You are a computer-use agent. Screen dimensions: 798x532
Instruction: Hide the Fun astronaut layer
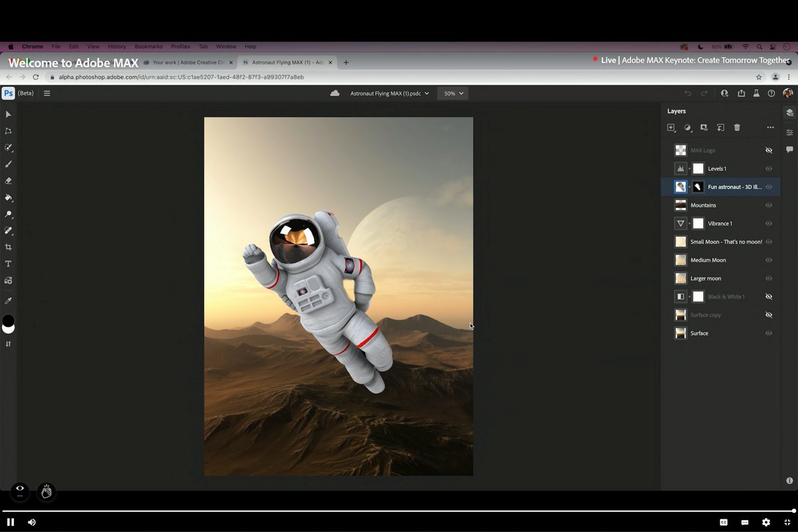[769, 187]
